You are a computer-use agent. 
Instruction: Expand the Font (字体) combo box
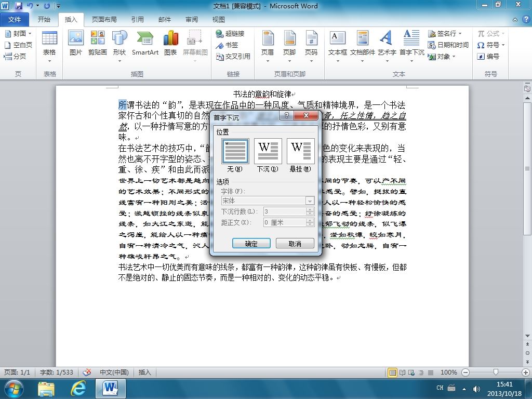coord(310,201)
